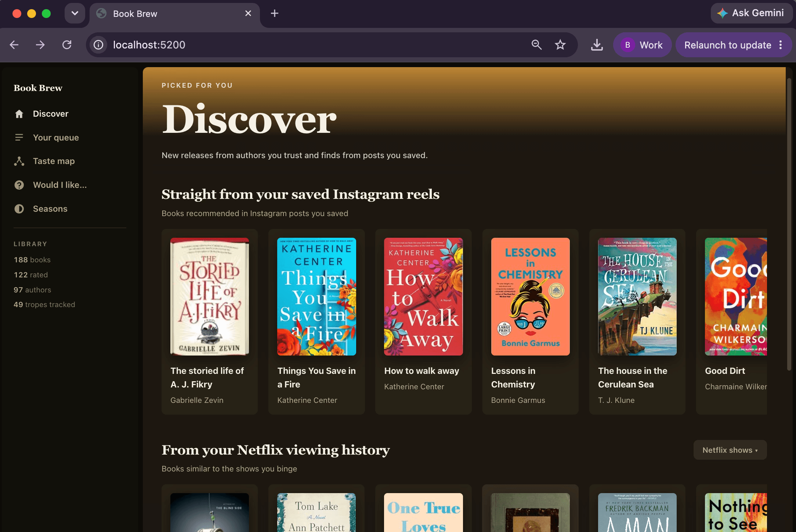The image size is (796, 532).
Task: Click the 'From your Netflix viewing history' heading
Action: [276, 450]
